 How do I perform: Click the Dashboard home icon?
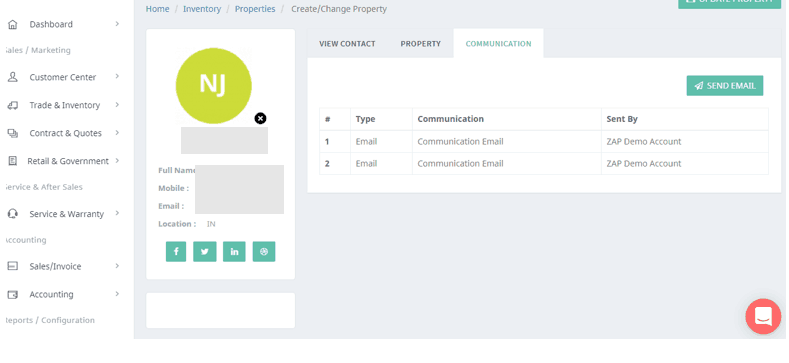13,24
